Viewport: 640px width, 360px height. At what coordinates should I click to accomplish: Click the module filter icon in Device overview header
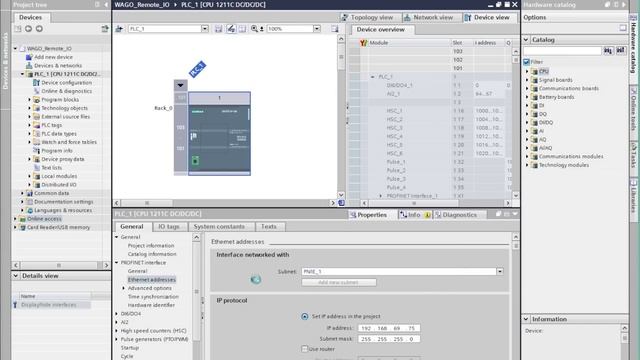[x=363, y=42]
